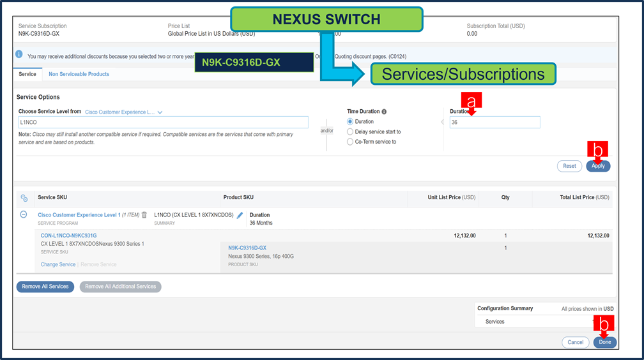Open the CON-L1NCO-N9KC931G service SKU link

[x=68, y=236]
